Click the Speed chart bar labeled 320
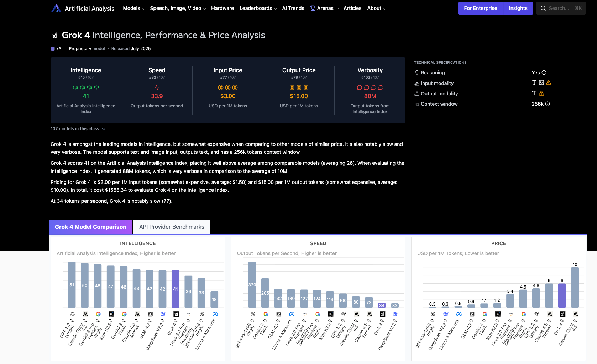Screen dimensions: 597x364 (x=252, y=285)
